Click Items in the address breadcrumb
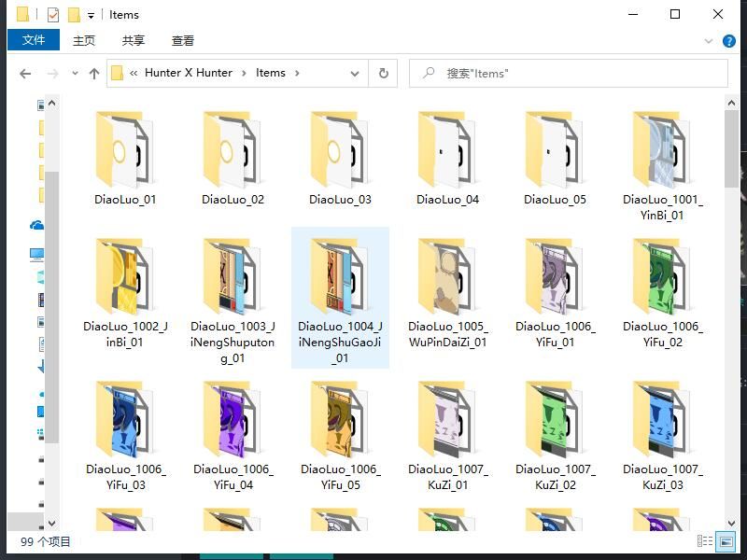The width and height of the screenshot is (747, 560). pyautogui.click(x=271, y=73)
